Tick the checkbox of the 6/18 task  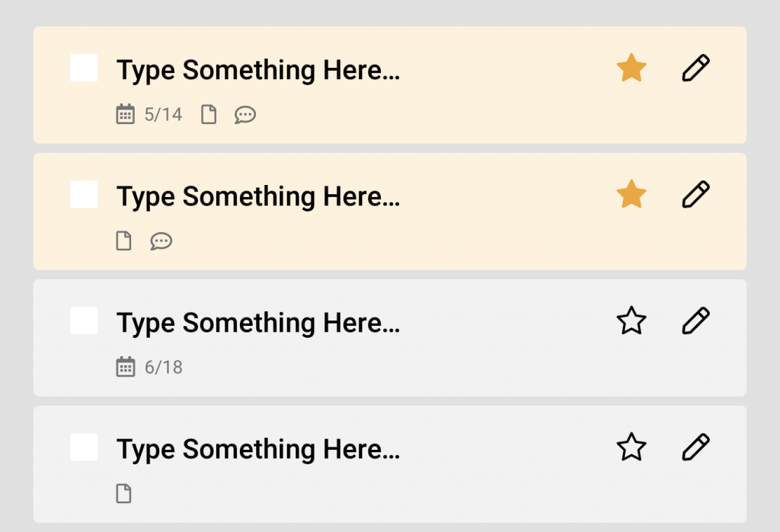(x=84, y=320)
